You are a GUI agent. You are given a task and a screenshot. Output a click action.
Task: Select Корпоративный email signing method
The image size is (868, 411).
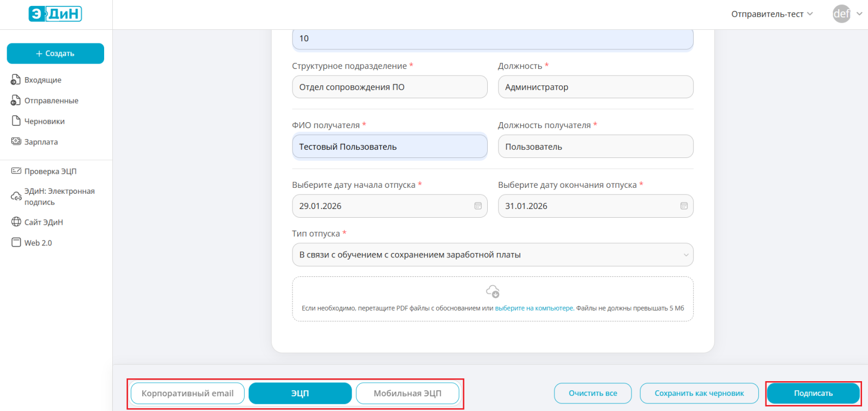(188, 394)
